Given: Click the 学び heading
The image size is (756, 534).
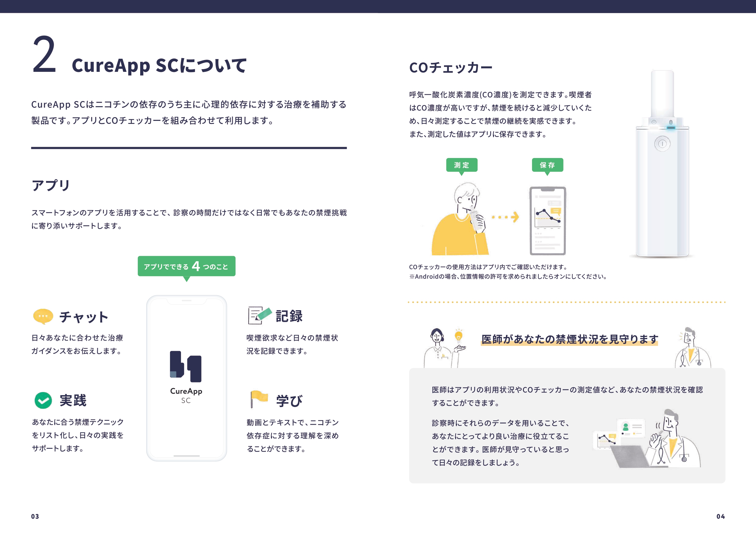Looking at the screenshot, I should pyautogui.click(x=289, y=401).
